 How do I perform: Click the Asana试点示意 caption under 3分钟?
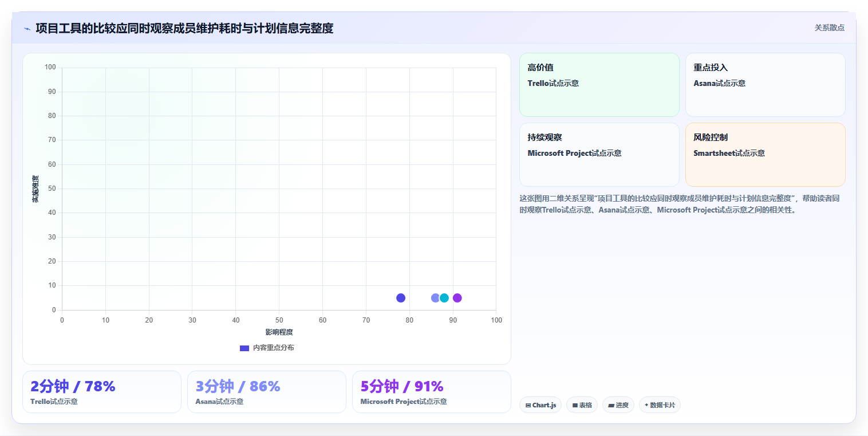[219, 402]
